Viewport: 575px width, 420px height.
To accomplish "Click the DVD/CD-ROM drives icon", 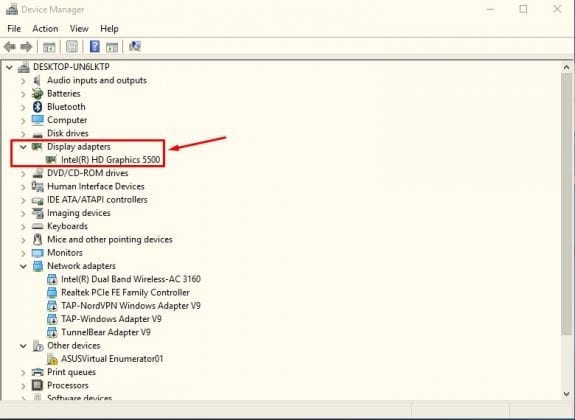I will pos(37,173).
